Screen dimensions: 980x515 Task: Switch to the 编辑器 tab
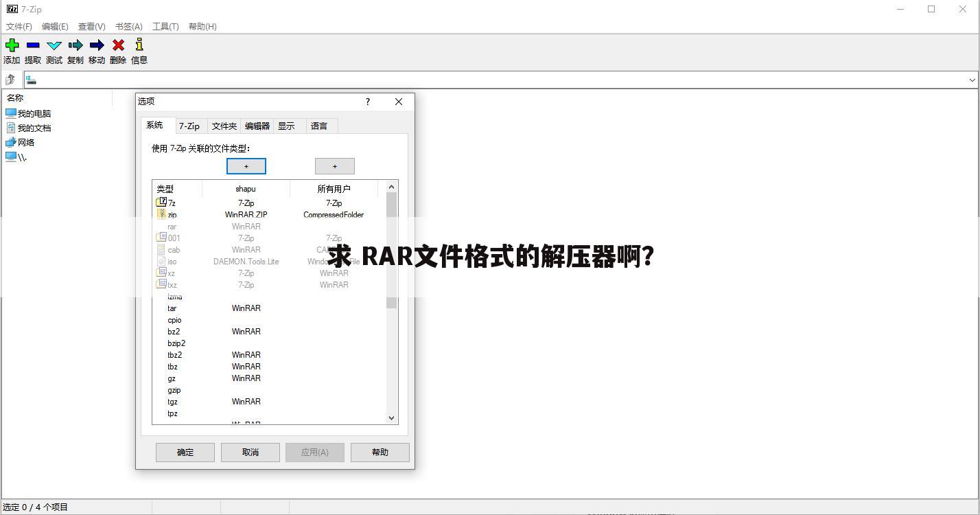(x=257, y=126)
